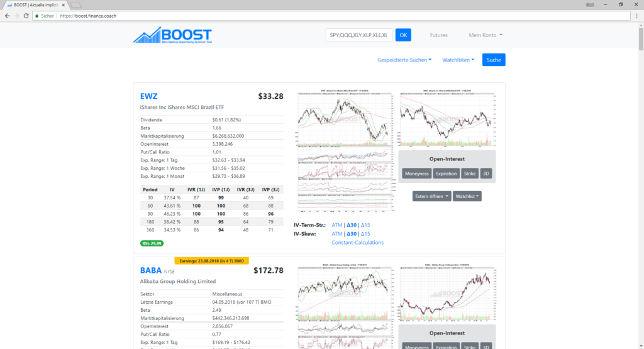Click the green Sicher lock indicator
The width and height of the screenshot is (644, 349).
tap(45, 16)
